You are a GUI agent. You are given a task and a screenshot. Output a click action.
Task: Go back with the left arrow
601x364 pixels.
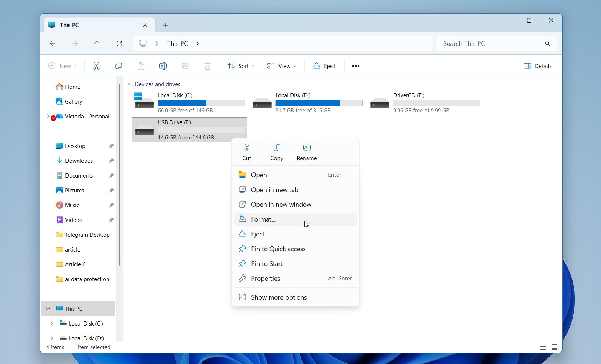point(53,43)
